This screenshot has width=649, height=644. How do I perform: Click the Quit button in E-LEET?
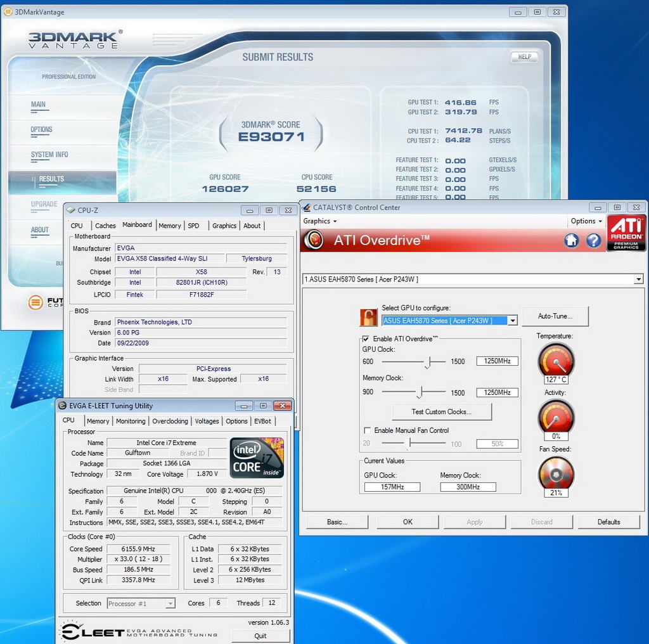pyautogui.click(x=260, y=636)
